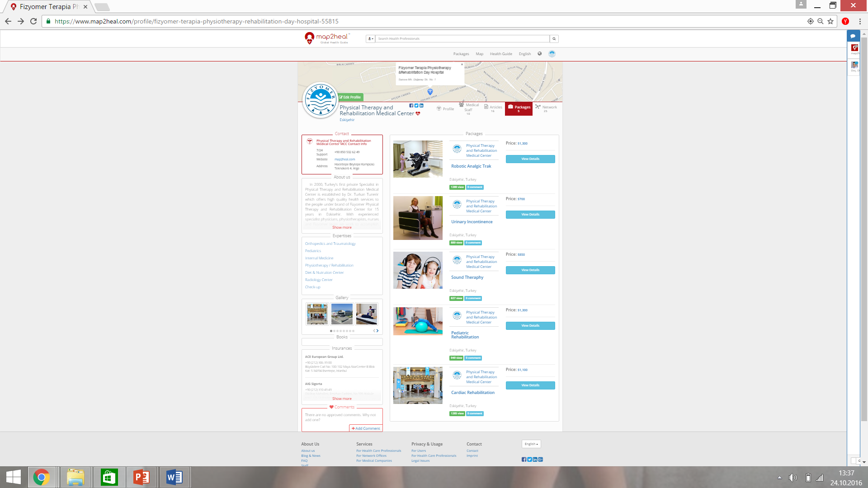Switch to the Profile tab

point(445,109)
